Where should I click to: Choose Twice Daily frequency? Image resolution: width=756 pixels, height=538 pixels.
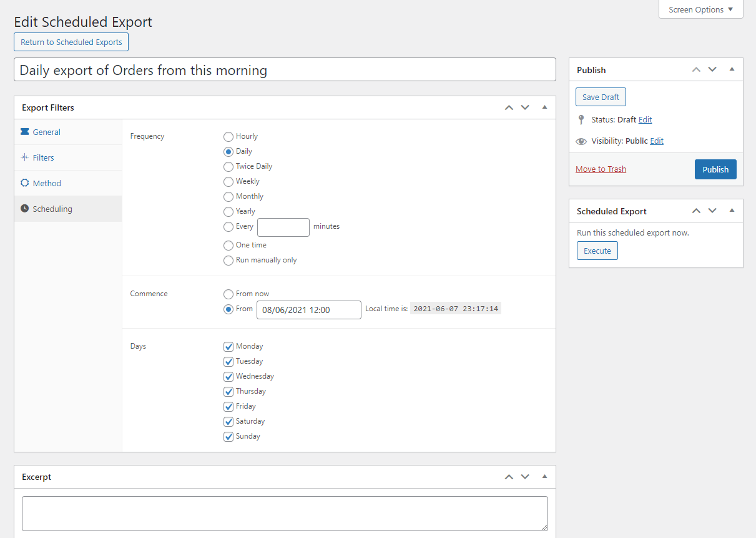(228, 167)
